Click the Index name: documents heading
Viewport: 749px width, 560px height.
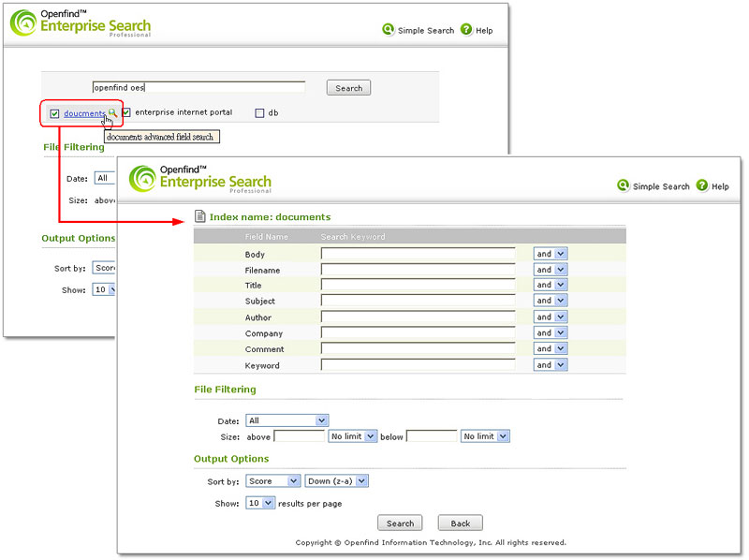(270, 217)
